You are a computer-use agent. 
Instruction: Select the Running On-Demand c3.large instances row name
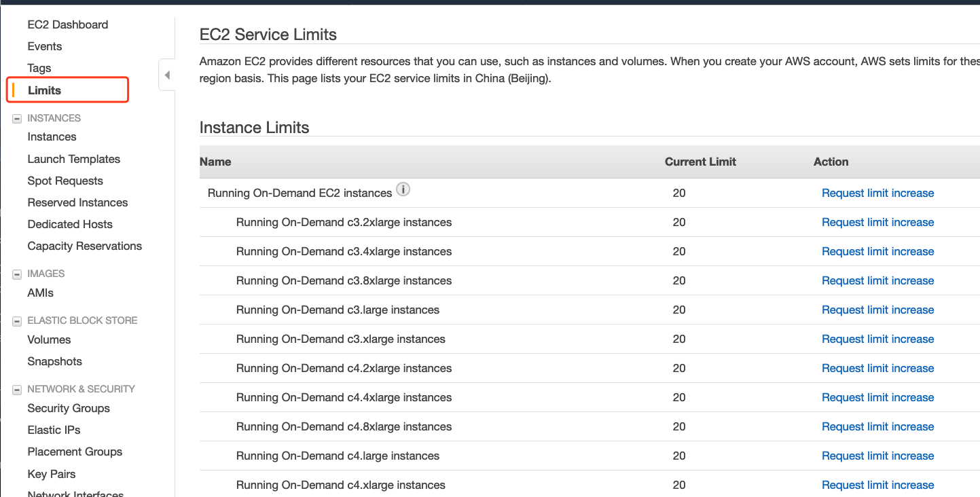(x=338, y=310)
